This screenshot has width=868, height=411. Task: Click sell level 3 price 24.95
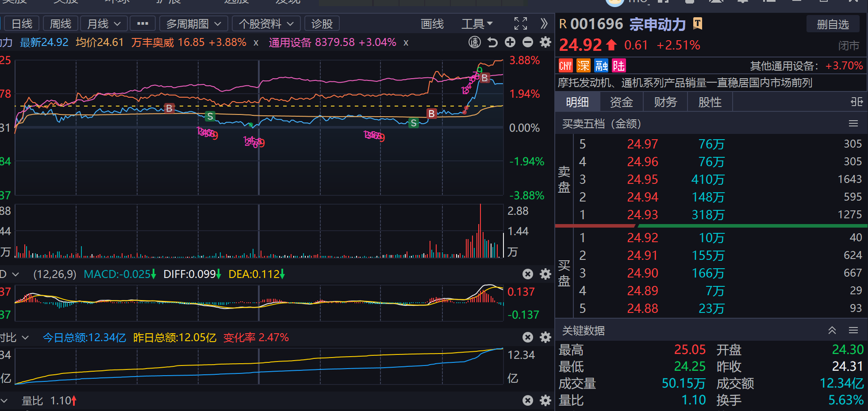pyautogui.click(x=642, y=179)
